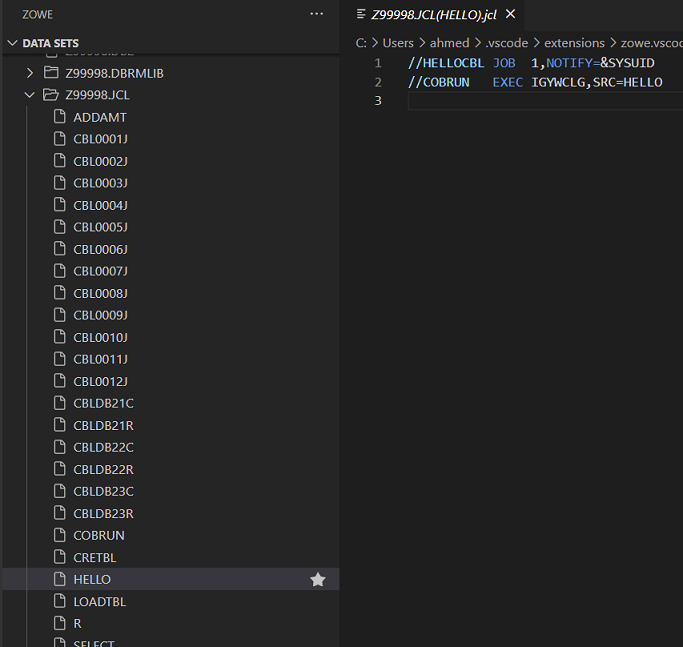Click the file icon beside CBLDB21C
The width and height of the screenshot is (683, 647).
point(60,403)
